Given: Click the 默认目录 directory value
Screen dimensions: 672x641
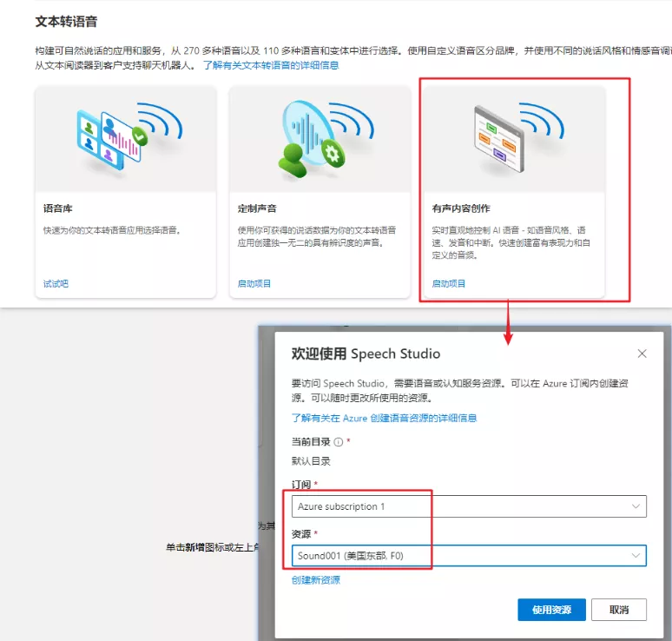Looking at the screenshot, I should pos(311,461).
